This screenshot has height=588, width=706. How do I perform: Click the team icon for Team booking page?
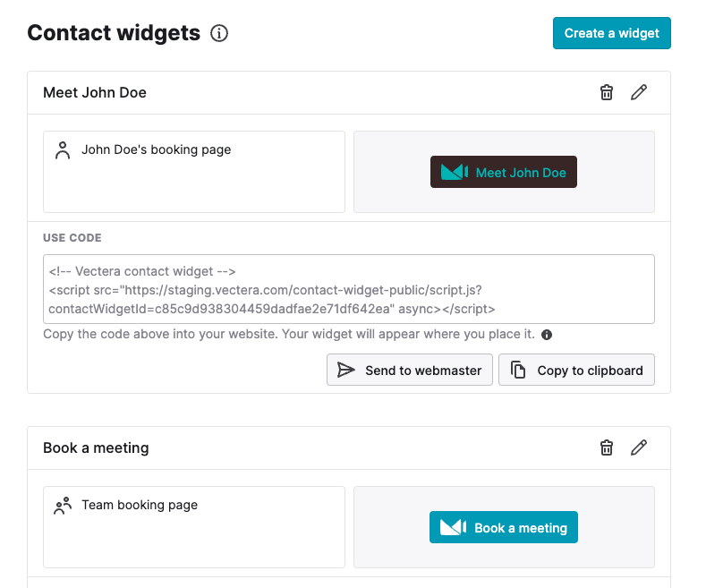(63, 506)
